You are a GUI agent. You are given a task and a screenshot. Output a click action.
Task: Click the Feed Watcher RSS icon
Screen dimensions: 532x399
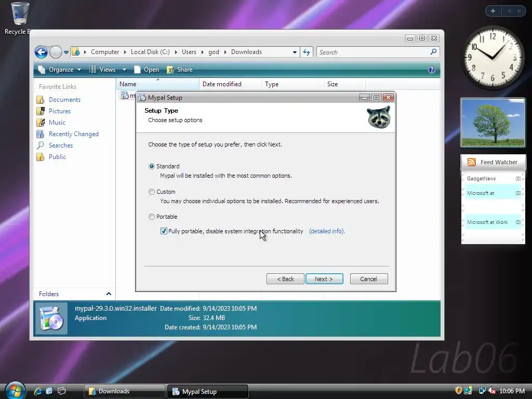(472, 162)
